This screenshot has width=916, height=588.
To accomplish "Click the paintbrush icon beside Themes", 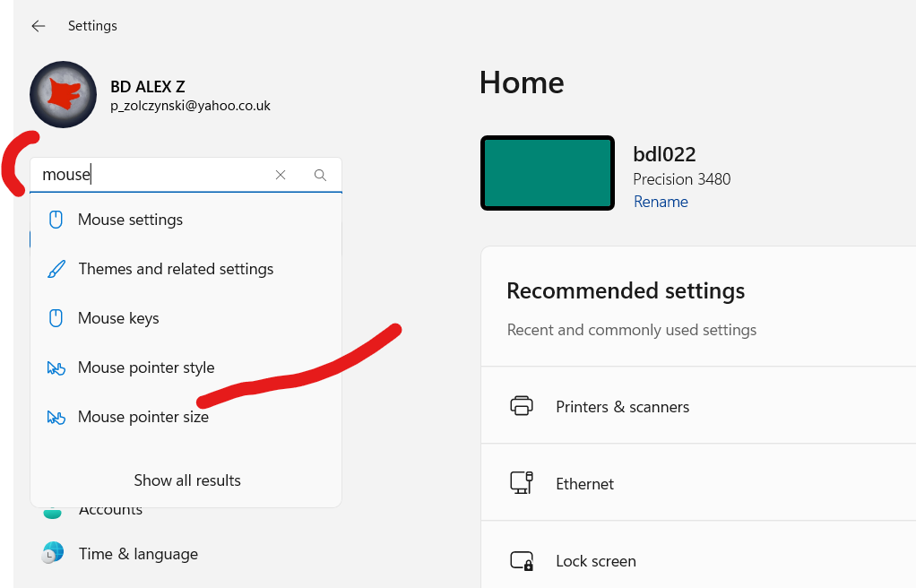I will coord(56,269).
